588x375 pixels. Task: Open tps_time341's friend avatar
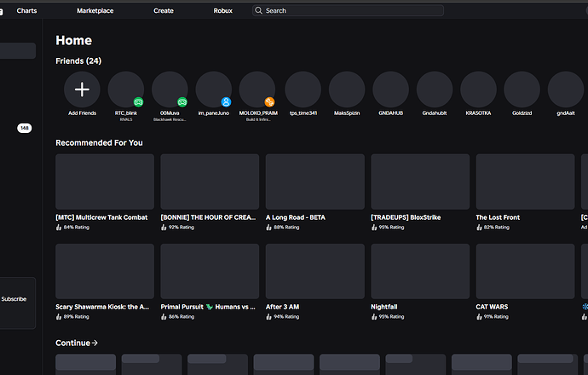[303, 89]
